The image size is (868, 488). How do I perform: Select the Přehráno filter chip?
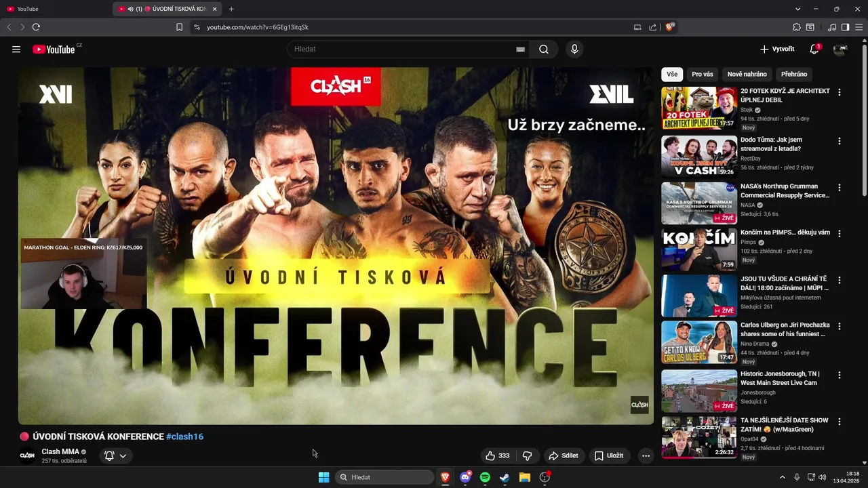[x=794, y=74]
